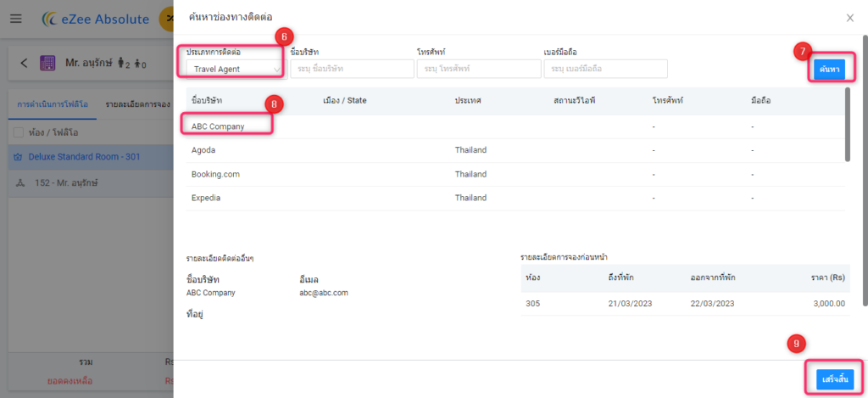Image resolution: width=868 pixels, height=398 pixels.
Task: Open the hamburger menu icon
Action: click(x=16, y=19)
